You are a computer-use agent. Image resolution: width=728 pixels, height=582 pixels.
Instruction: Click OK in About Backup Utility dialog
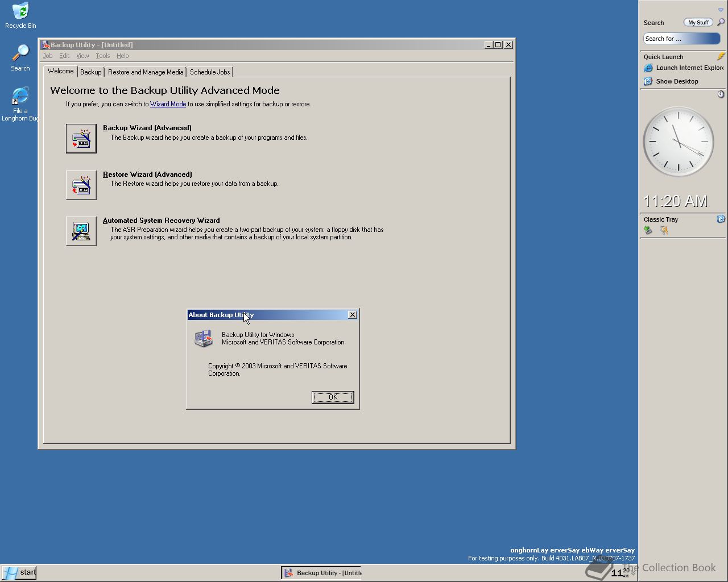(333, 397)
